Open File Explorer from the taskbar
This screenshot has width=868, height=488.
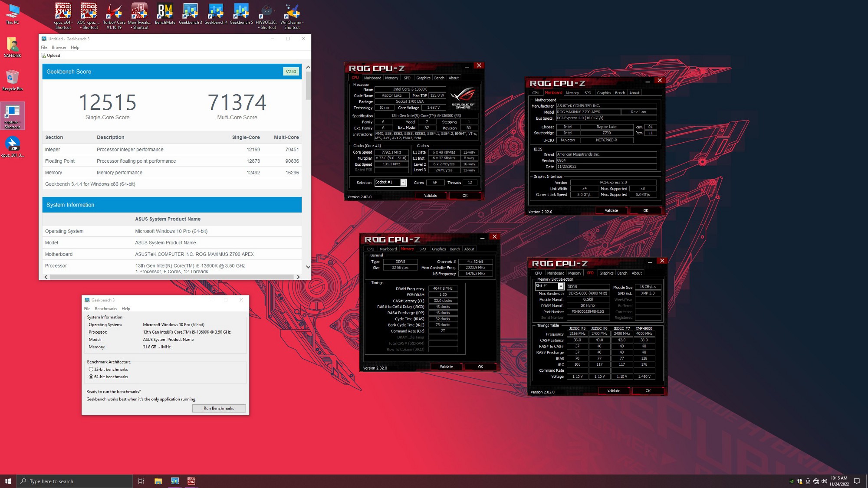click(x=158, y=481)
